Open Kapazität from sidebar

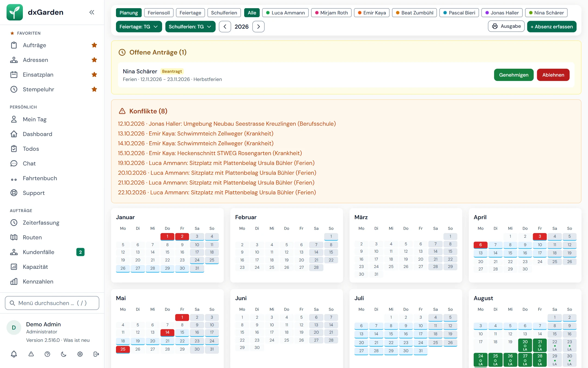click(x=52, y=267)
